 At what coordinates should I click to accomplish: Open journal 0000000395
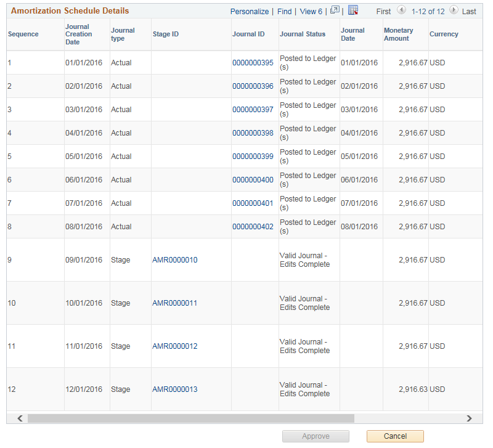253,63
